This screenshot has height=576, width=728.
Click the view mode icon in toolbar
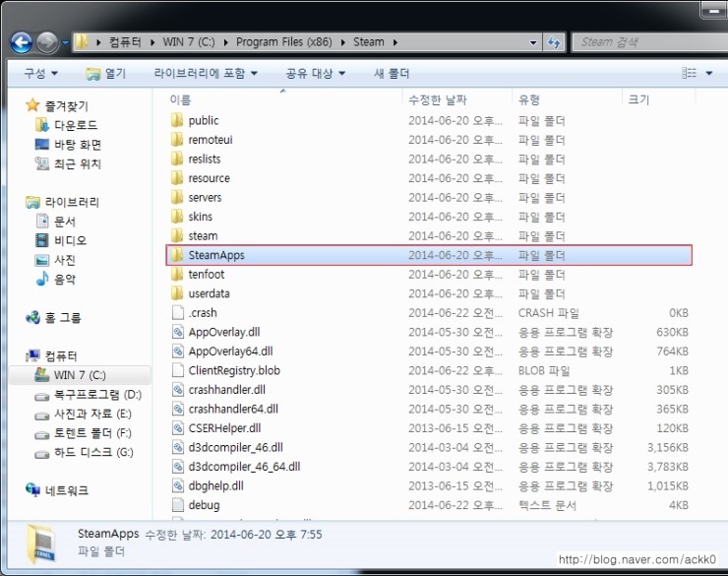point(689,73)
